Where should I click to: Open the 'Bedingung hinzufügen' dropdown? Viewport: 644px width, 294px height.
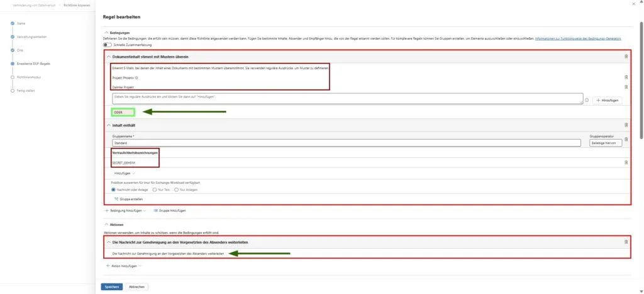(126, 210)
